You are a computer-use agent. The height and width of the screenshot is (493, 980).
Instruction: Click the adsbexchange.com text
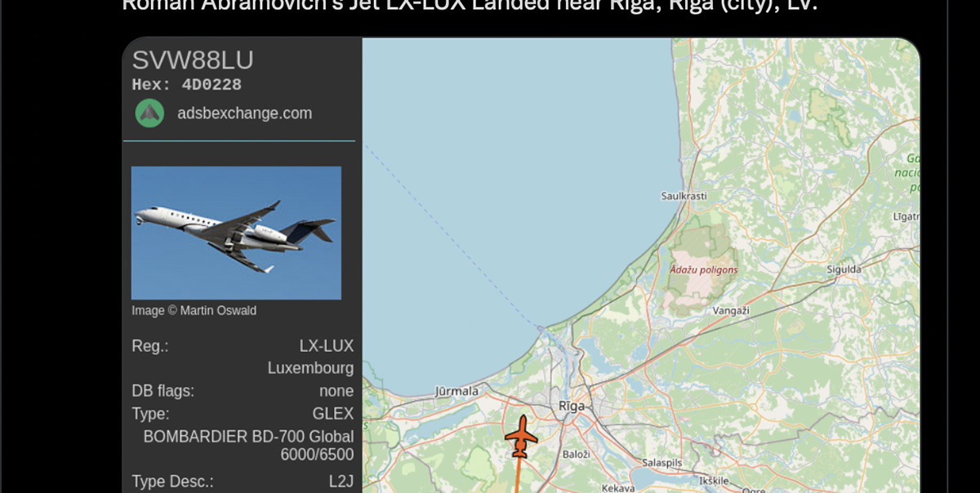(244, 113)
